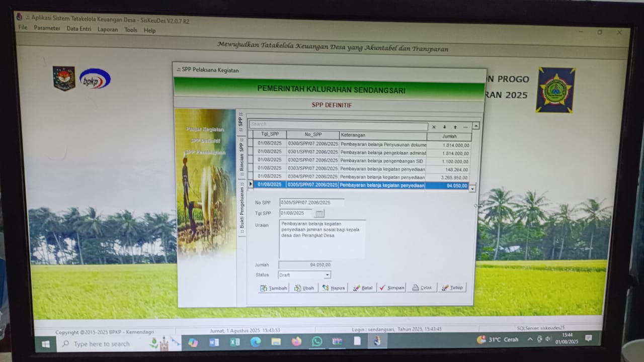
Task: Click the ellipsis icon next to search
Action: tap(465, 127)
